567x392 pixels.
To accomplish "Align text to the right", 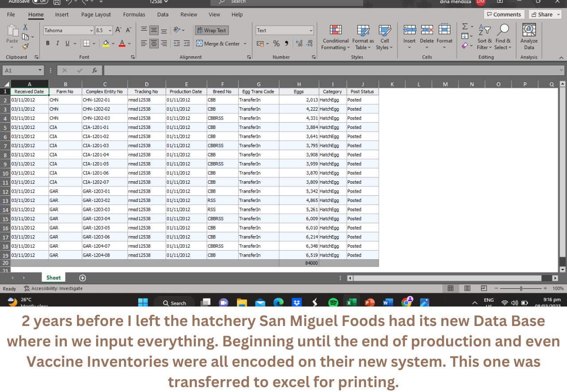I will click(x=164, y=43).
